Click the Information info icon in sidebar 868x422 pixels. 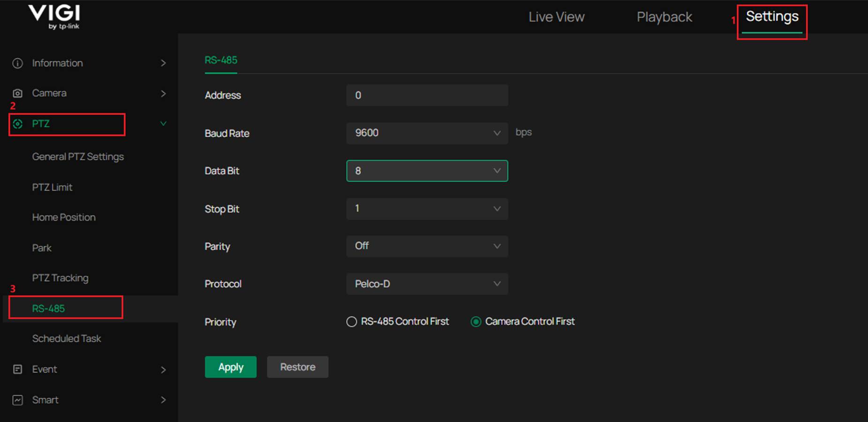click(17, 63)
